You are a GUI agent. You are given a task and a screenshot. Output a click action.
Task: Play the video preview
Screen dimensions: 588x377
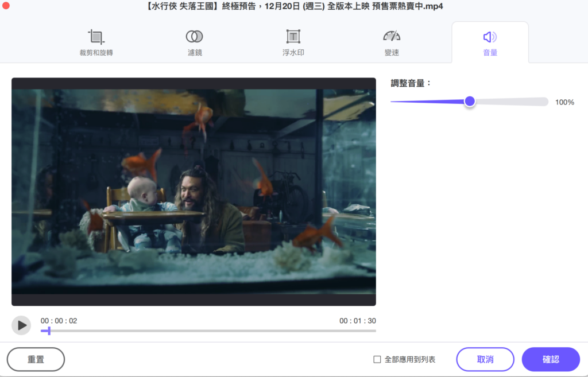[21, 325]
